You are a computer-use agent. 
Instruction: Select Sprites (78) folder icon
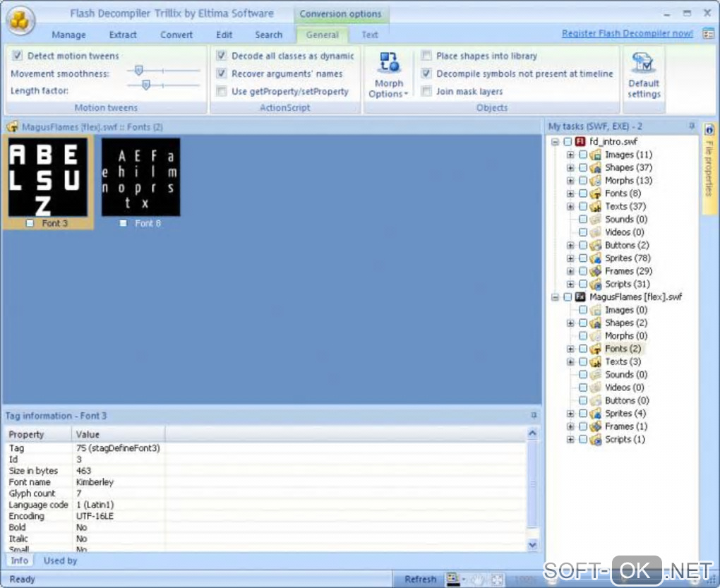[x=596, y=258]
